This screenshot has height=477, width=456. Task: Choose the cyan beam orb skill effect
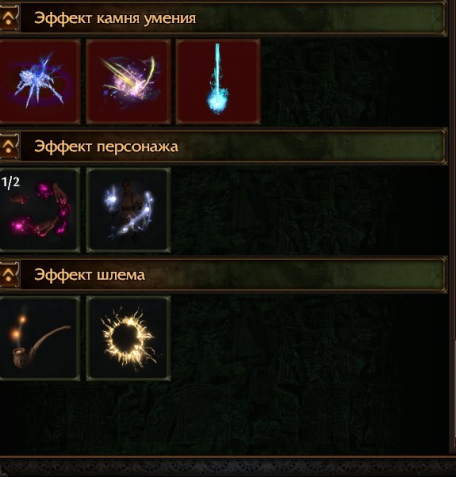pos(218,82)
